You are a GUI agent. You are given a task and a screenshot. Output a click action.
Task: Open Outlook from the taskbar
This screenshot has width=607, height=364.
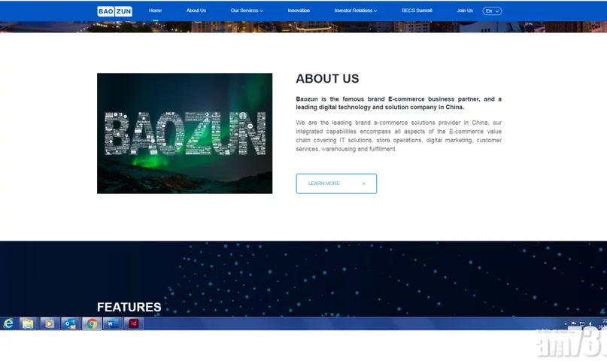pyautogui.click(x=70, y=323)
